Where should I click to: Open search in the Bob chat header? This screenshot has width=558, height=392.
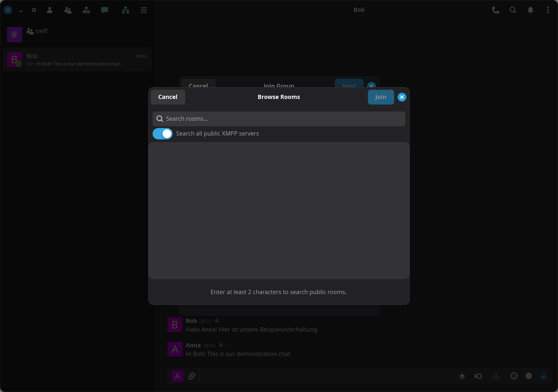513,10
